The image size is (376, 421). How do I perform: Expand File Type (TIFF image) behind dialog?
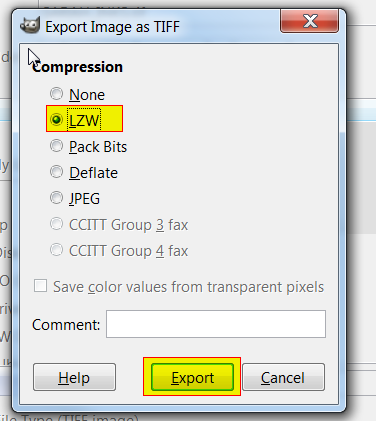(x=69, y=418)
